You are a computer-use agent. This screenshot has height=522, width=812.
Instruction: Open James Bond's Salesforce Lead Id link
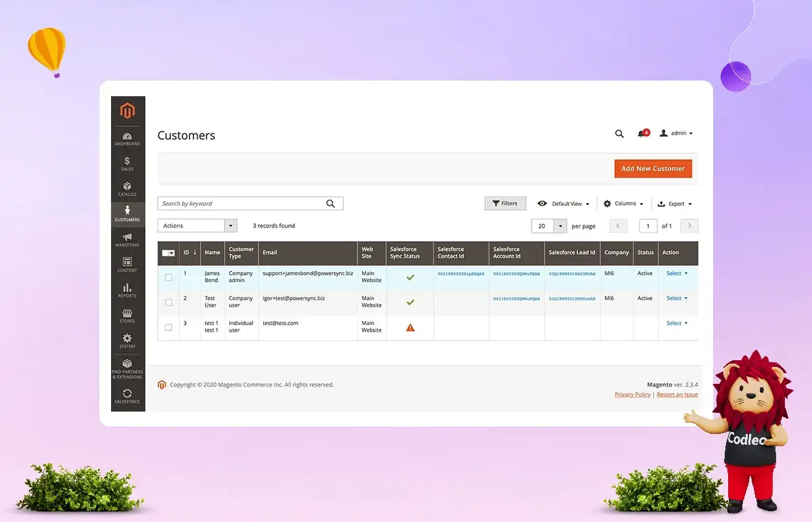(x=572, y=274)
